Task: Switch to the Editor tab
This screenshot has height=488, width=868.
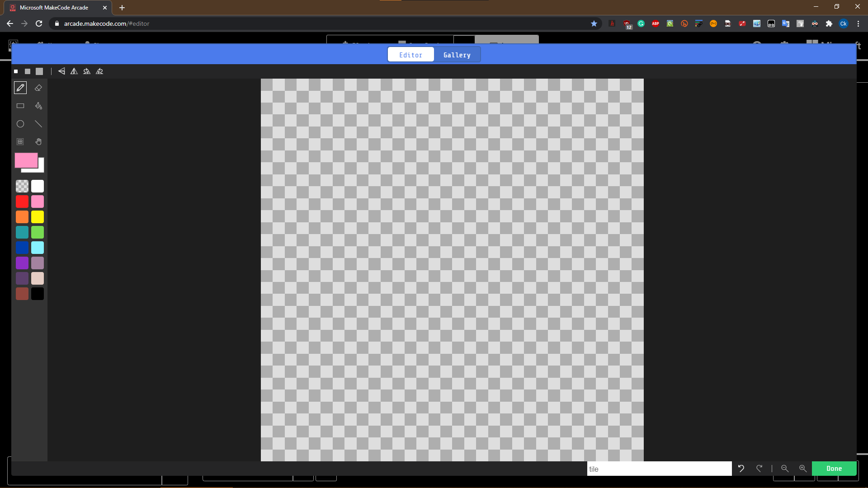Action: click(x=410, y=54)
